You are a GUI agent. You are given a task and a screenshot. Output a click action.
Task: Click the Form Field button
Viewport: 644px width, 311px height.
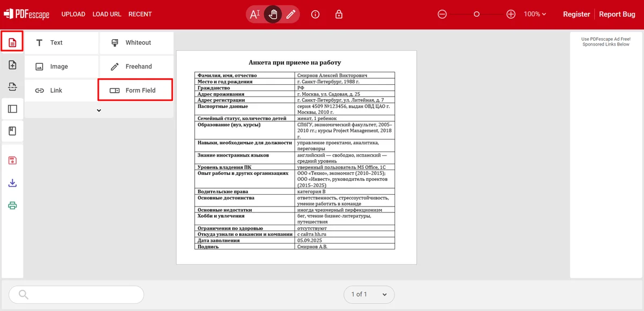pos(135,91)
